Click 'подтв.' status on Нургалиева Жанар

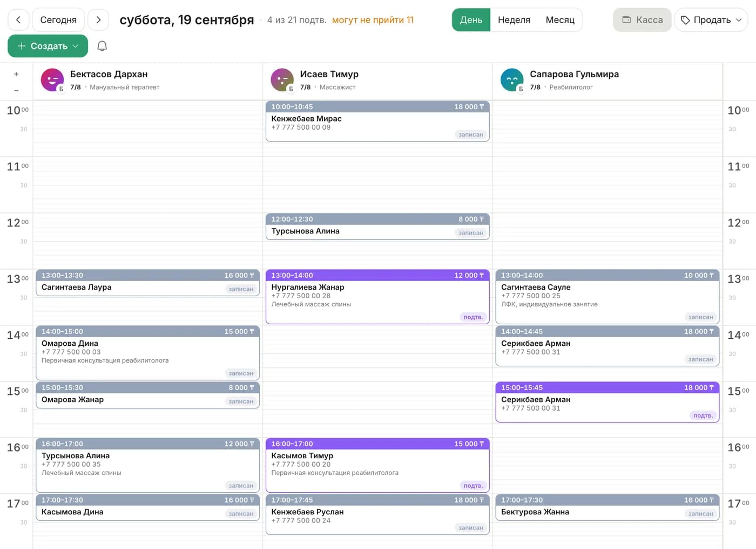click(474, 317)
